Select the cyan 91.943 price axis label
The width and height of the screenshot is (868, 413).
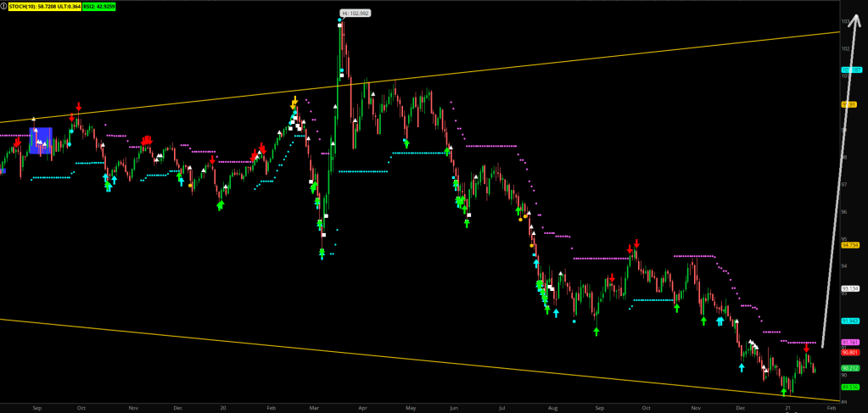click(x=850, y=321)
